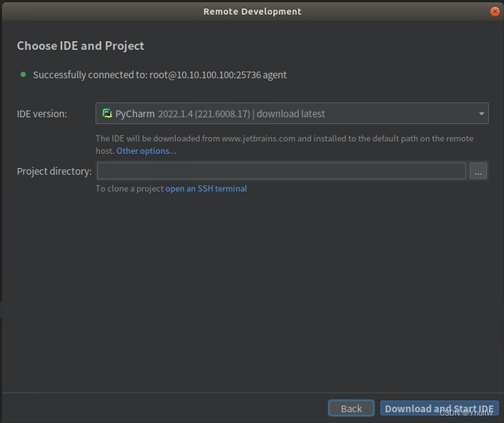
Task: Focus the Project directory input field
Action: coord(281,171)
